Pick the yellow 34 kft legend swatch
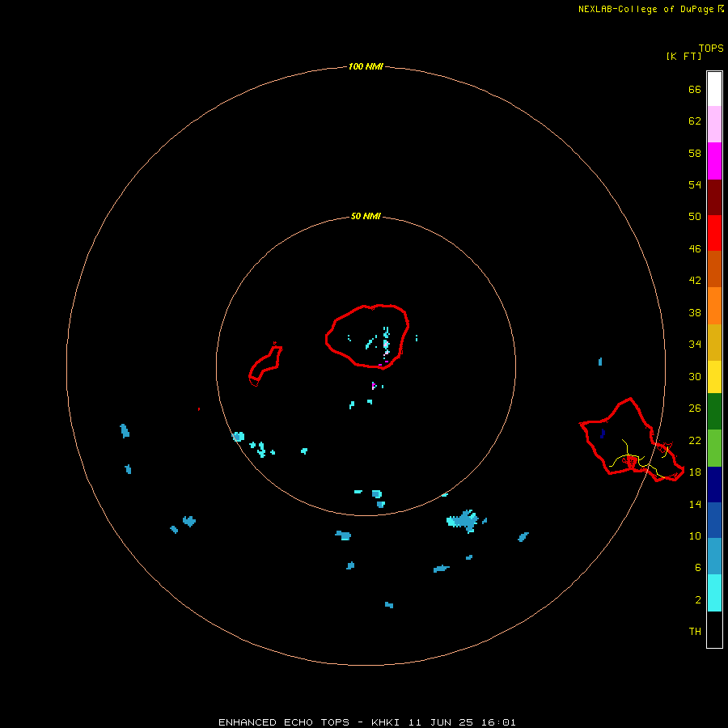 [714, 377]
